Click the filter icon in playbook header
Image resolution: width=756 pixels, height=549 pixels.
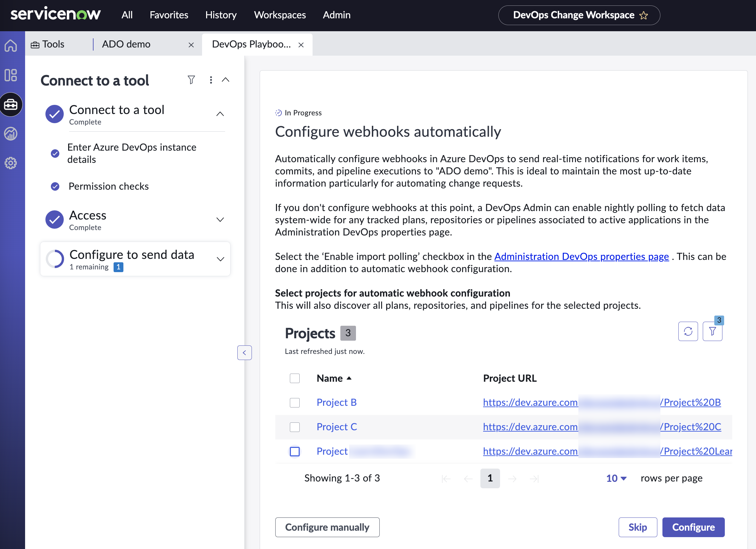click(x=191, y=80)
